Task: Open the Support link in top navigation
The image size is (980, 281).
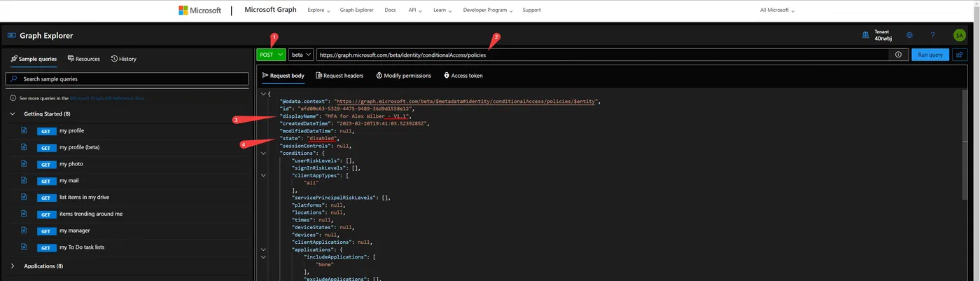Action: (531, 11)
